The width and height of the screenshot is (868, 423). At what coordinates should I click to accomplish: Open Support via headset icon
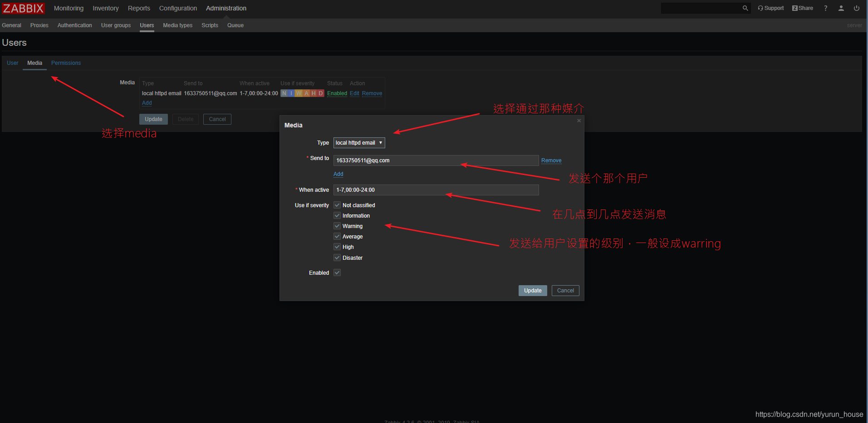[x=770, y=8]
